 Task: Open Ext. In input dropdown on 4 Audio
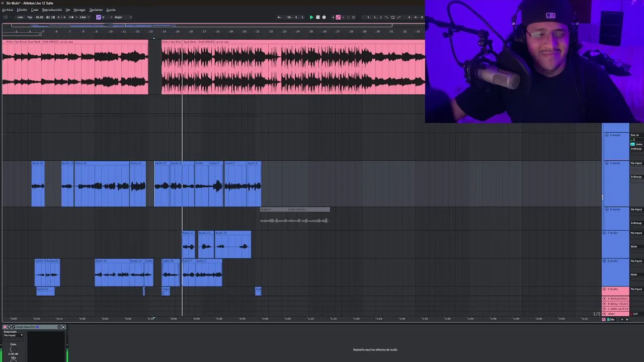point(637,135)
